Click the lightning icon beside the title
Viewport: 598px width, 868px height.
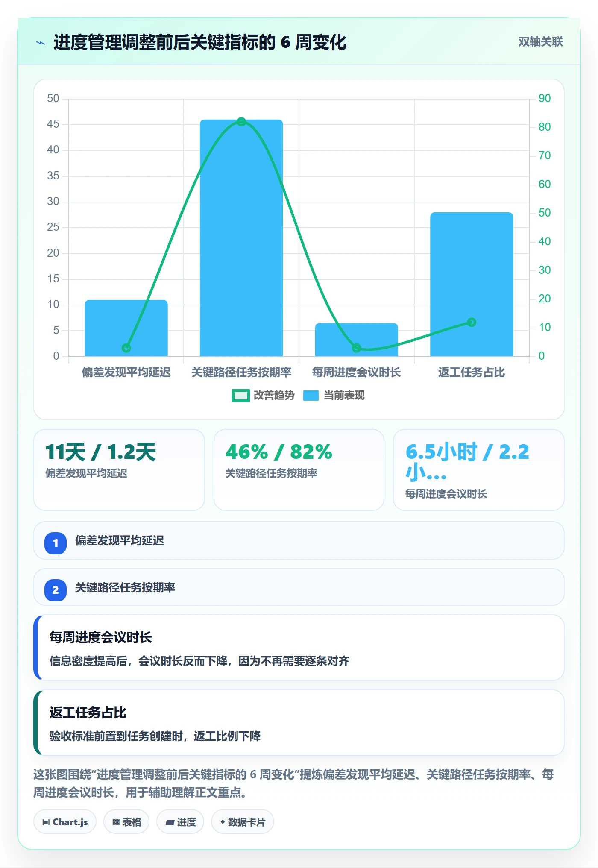(x=41, y=43)
